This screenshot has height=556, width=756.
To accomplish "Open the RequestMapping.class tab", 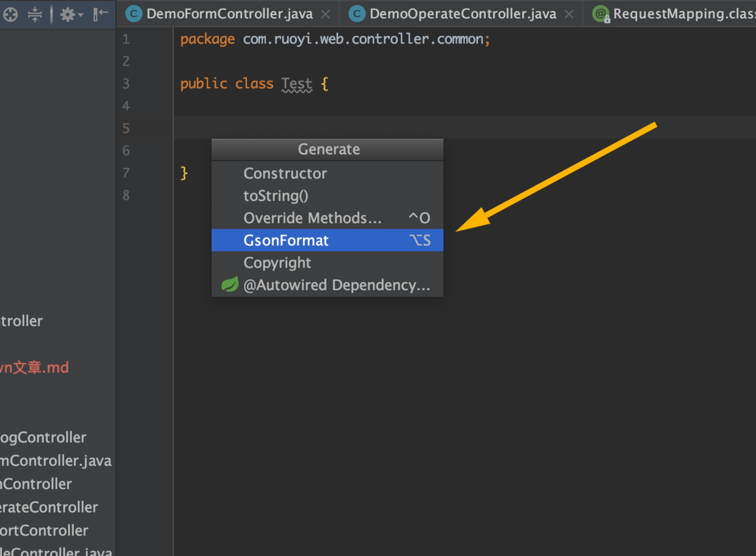I will 683,14.
